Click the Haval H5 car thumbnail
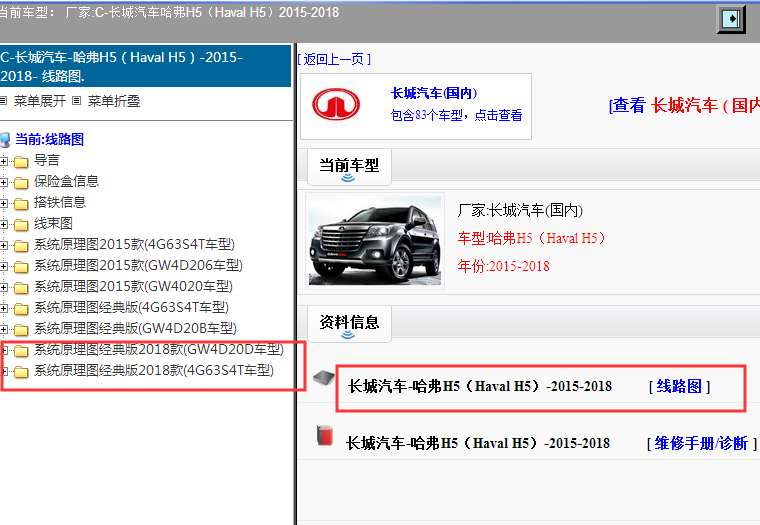The image size is (760, 525). click(375, 240)
